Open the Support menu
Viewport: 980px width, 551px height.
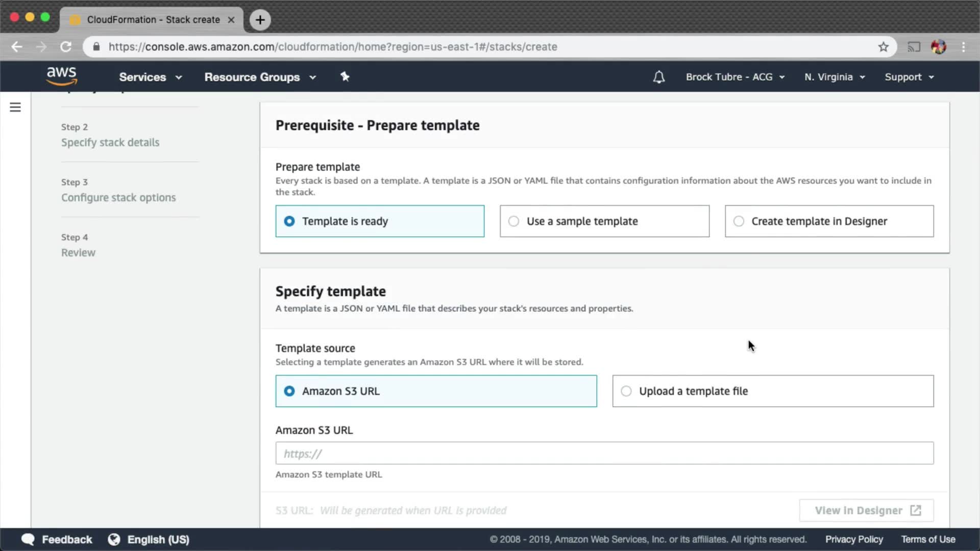[909, 77]
